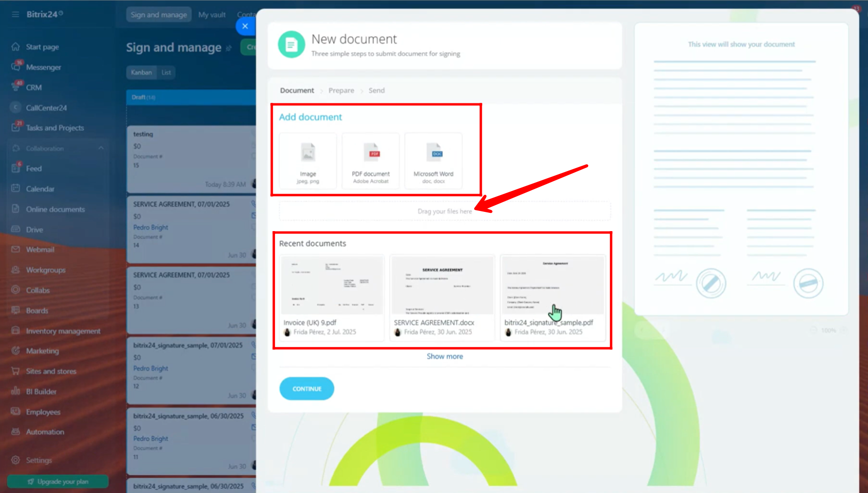
Task: Go to Send step in breadcrumb
Action: tap(377, 90)
